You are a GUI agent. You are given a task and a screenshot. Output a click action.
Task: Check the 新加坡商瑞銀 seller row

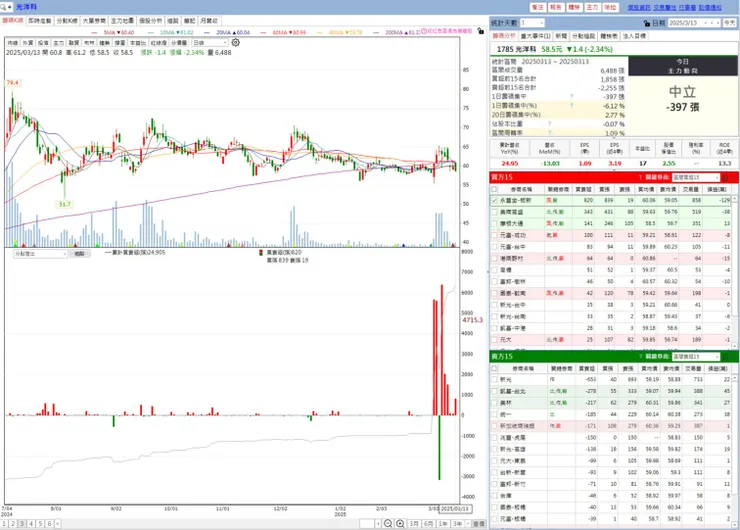pos(494,426)
